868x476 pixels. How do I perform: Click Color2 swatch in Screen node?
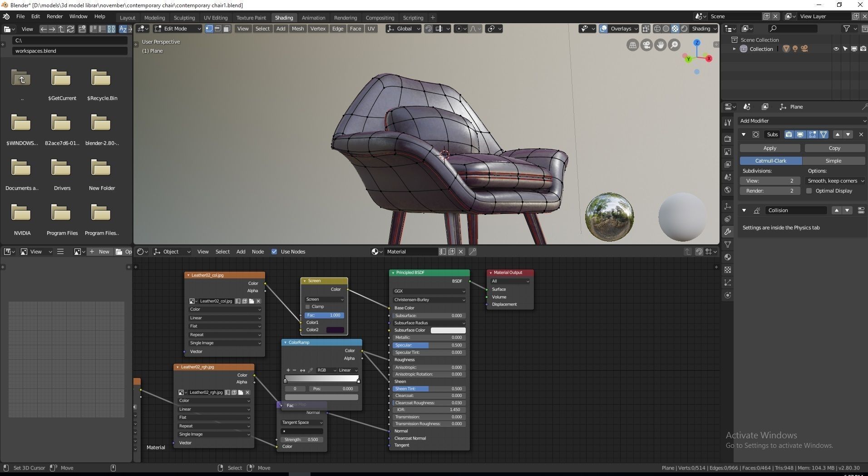pos(335,330)
